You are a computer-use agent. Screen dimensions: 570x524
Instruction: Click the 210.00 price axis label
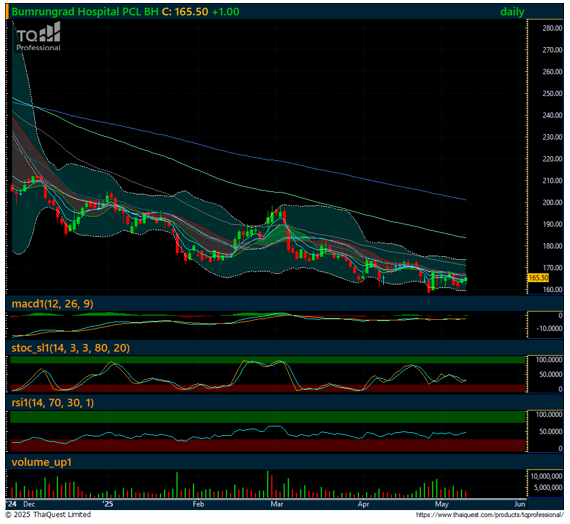552,181
